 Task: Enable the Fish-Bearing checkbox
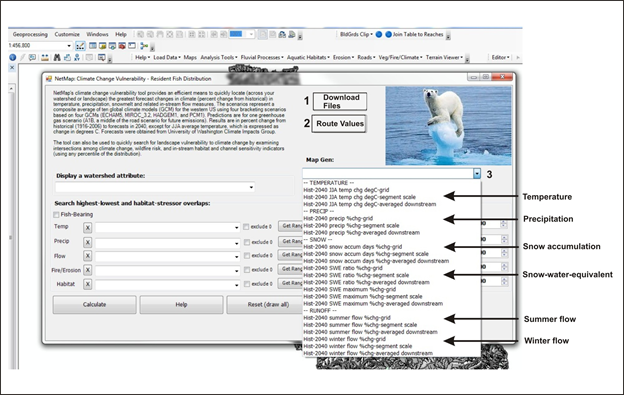[56, 215]
